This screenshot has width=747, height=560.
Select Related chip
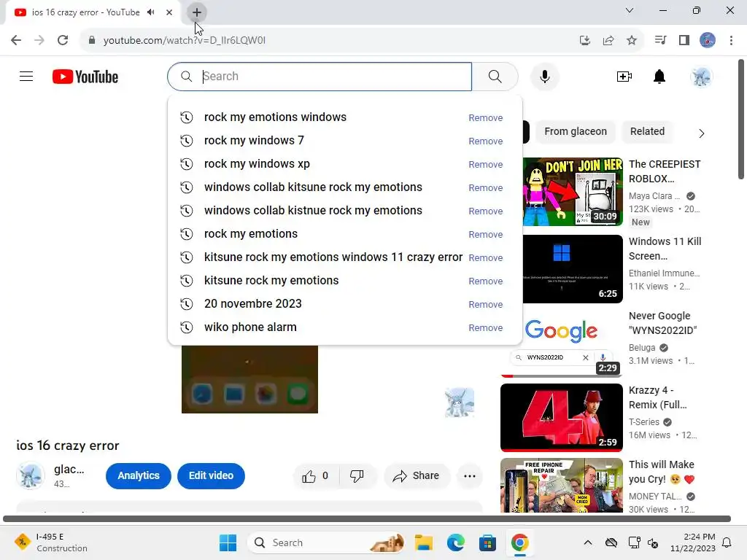647,131
